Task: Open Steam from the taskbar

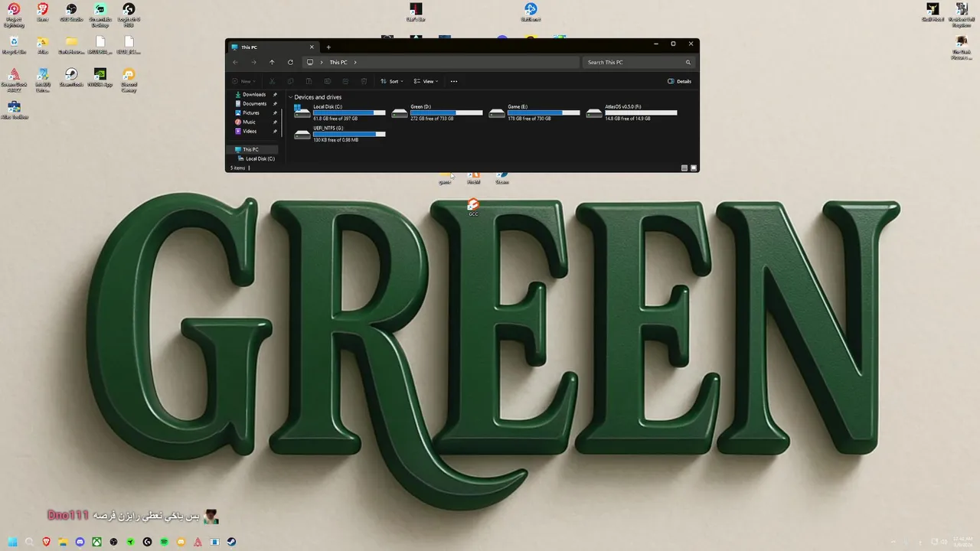Action: point(231,542)
